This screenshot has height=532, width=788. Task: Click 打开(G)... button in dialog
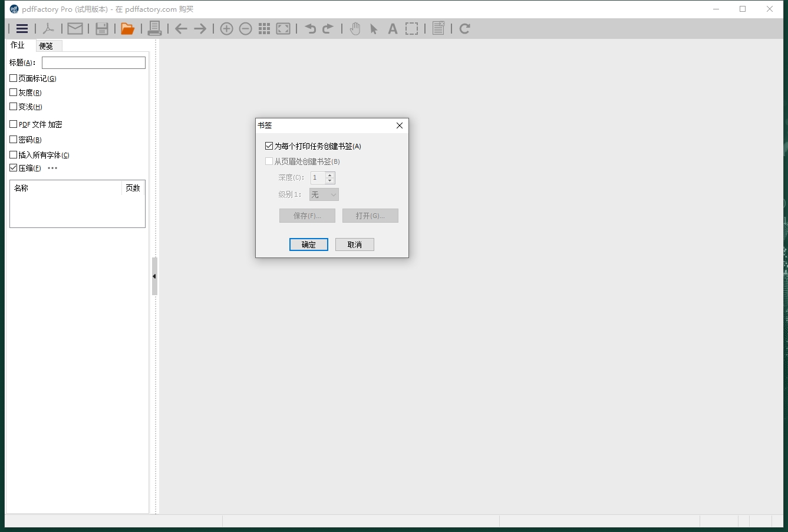click(x=370, y=216)
